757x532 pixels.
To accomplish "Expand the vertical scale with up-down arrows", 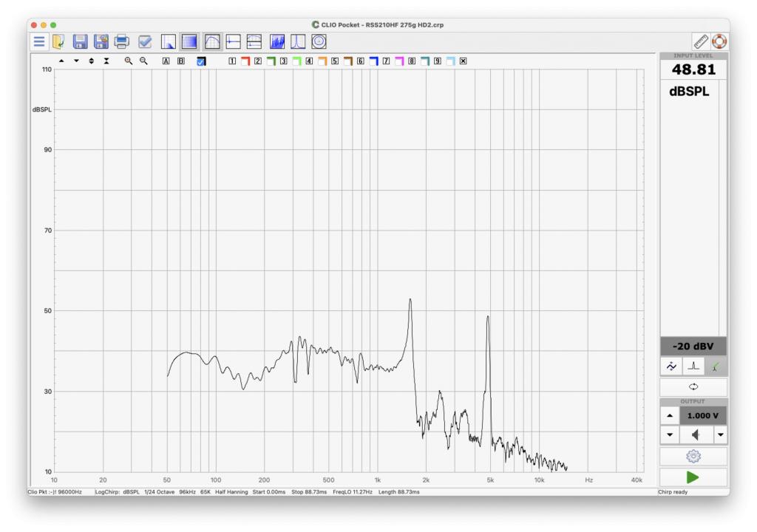I will pyautogui.click(x=91, y=61).
